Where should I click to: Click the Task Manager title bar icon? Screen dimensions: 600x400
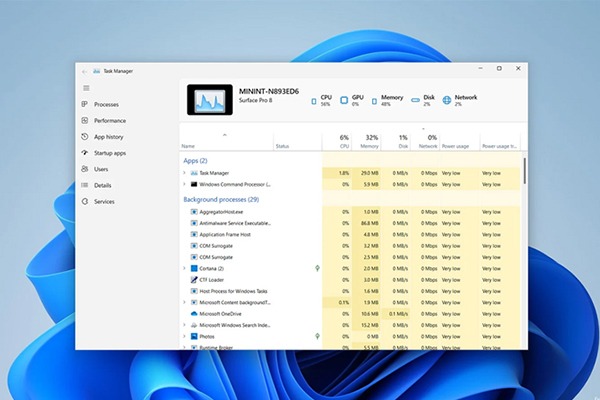[97, 71]
